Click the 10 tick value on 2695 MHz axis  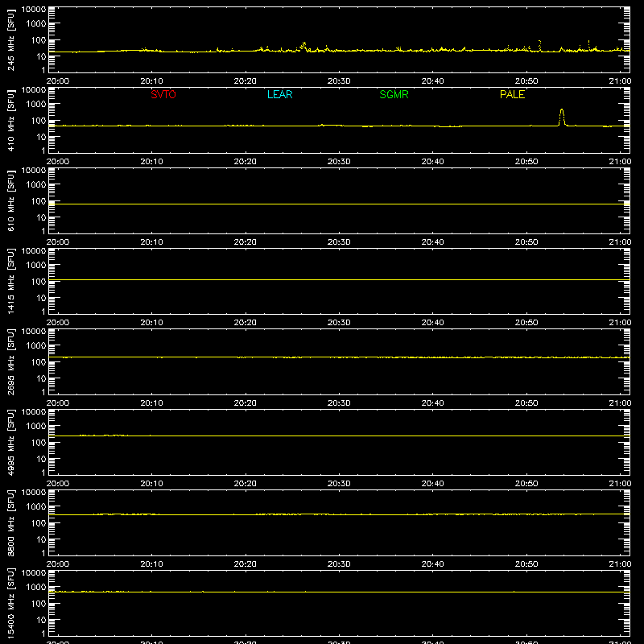(41, 378)
